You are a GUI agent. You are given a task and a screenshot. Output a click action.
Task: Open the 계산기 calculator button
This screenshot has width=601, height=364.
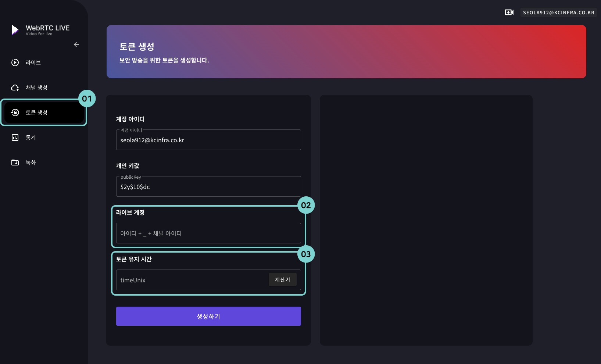[282, 280]
